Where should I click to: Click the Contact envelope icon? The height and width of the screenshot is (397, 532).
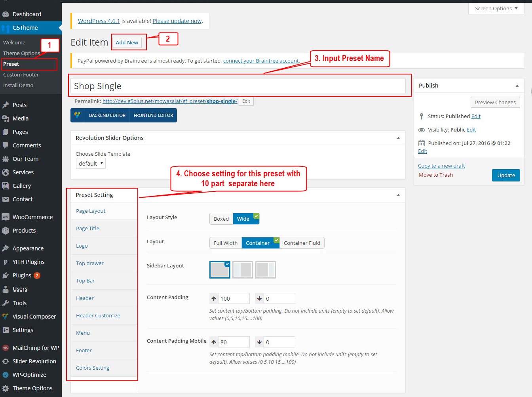tap(6, 199)
